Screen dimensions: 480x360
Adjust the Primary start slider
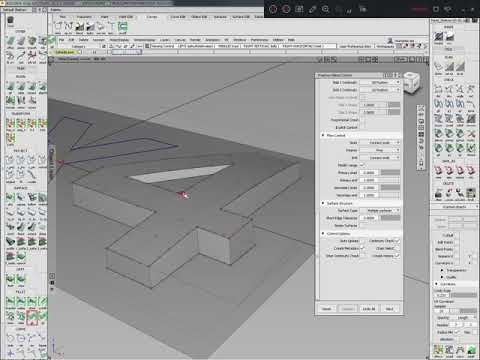pos(390,173)
